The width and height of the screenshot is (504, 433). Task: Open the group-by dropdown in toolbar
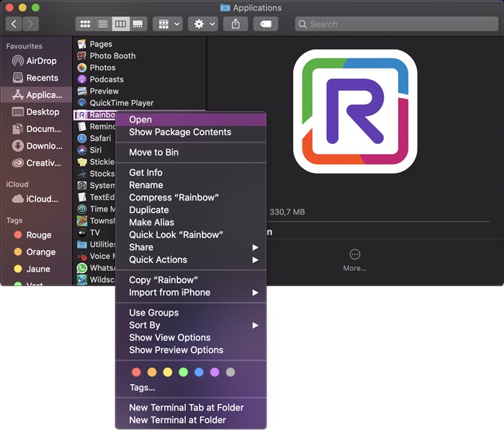167,24
